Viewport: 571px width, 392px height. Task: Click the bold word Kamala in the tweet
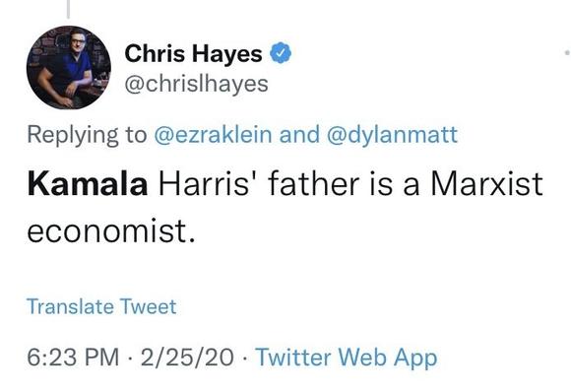[88, 184]
